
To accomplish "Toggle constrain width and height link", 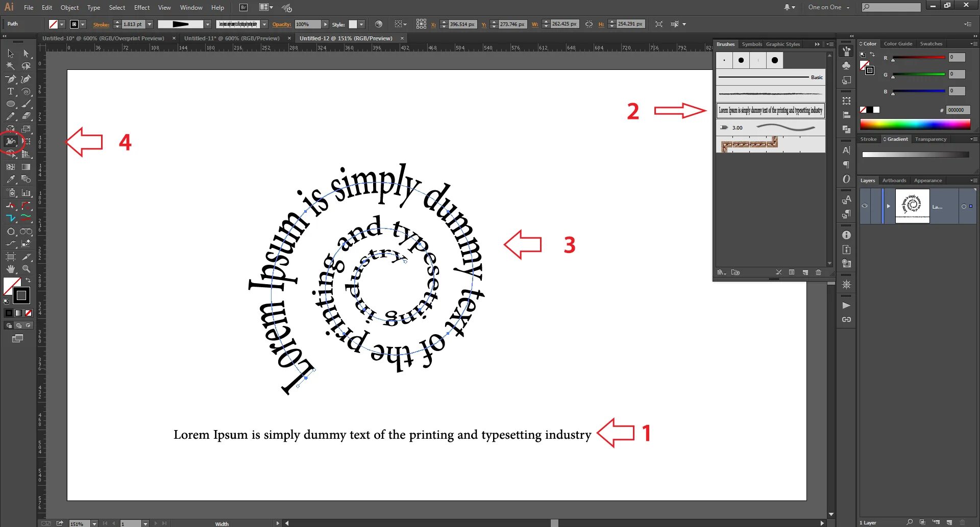I will click(589, 24).
